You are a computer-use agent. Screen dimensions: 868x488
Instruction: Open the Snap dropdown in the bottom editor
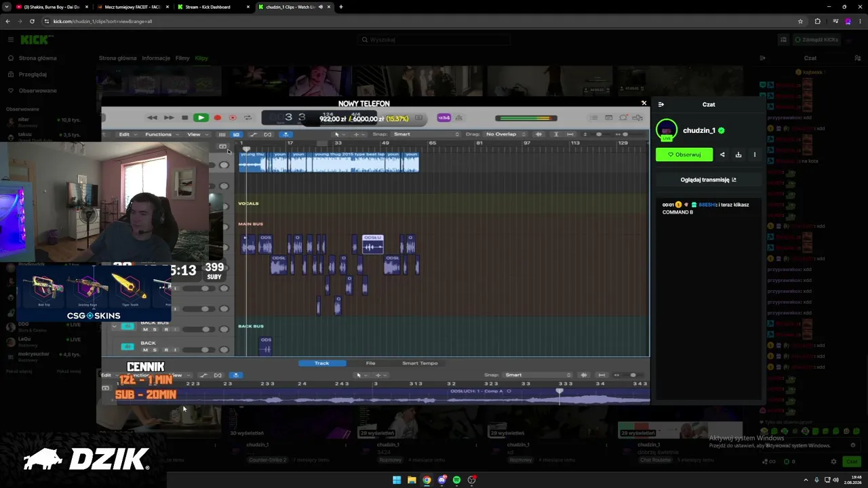[538, 375]
